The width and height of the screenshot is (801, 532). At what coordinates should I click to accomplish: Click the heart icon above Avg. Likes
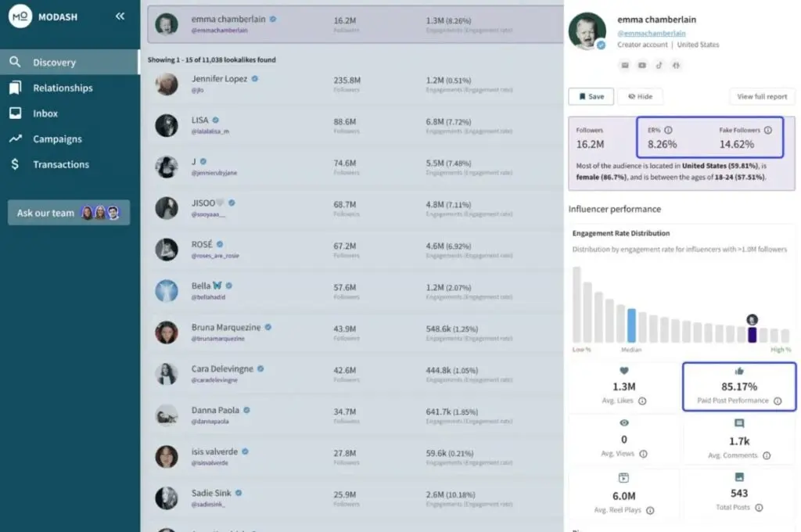click(623, 371)
